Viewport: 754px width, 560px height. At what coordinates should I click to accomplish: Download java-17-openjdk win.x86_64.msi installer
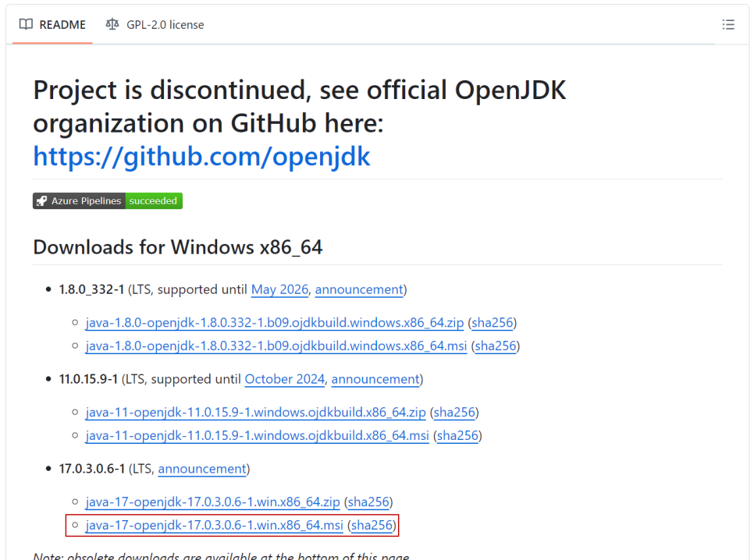[x=215, y=526]
